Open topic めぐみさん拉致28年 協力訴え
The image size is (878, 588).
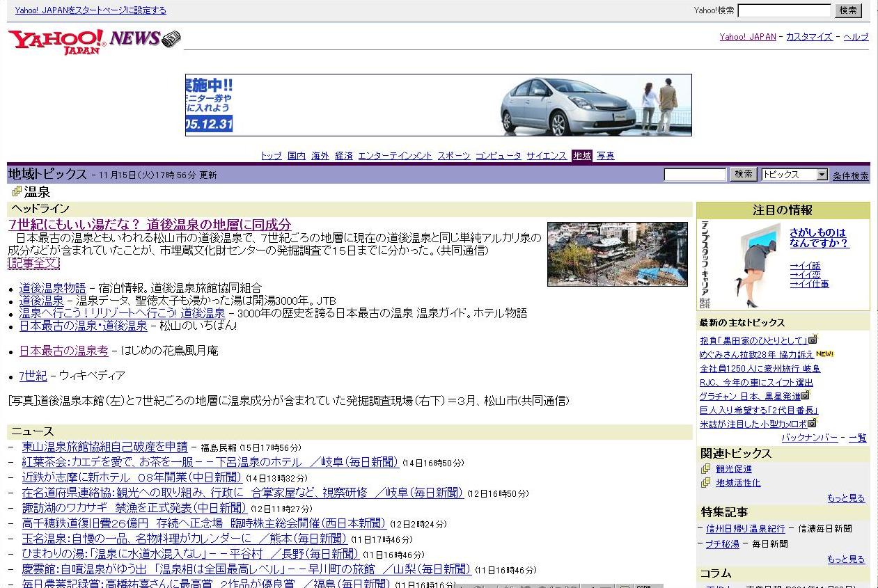pyautogui.click(x=757, y=355)
